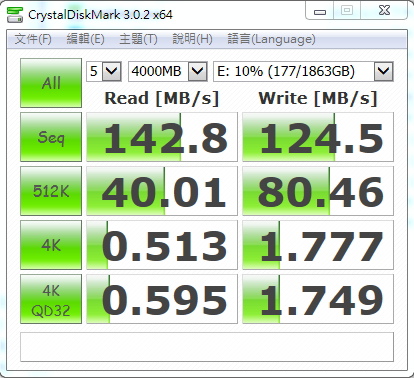Close the CrystalDiskMark window
Image resolution: width=414 pixels, height=378 pixels.
click(x=384, y=11)
